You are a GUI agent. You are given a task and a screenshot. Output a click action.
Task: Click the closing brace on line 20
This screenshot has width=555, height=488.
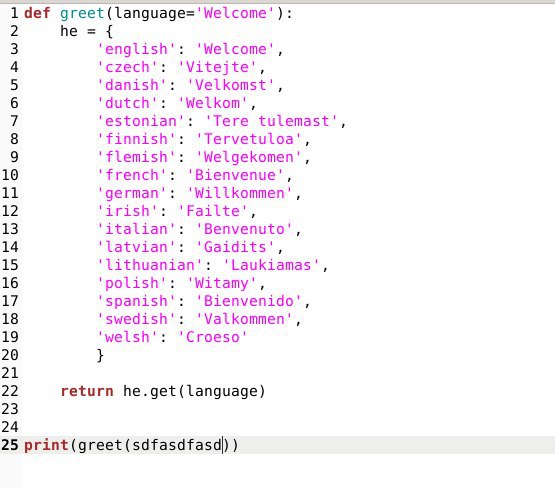tap(101, 355)
